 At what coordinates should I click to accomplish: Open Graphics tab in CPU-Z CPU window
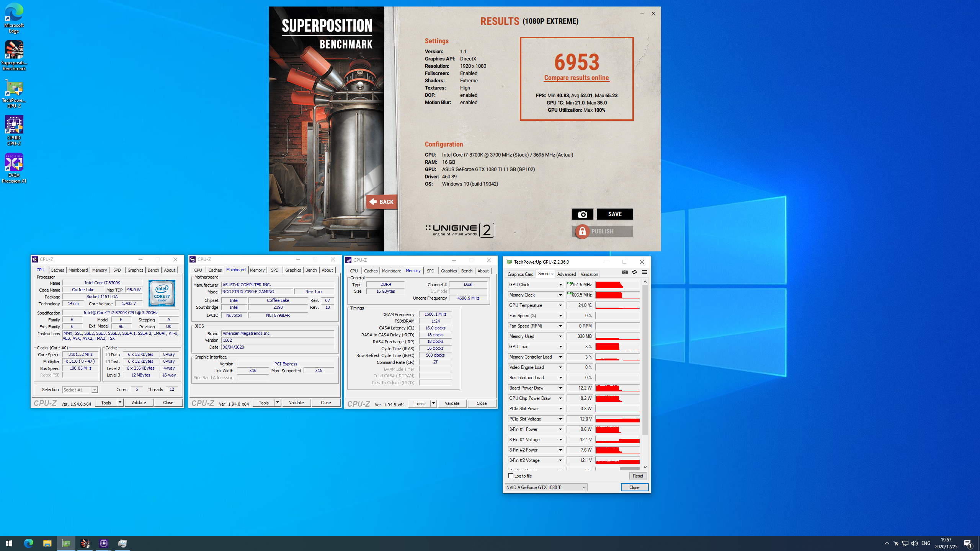pos(135,270)
